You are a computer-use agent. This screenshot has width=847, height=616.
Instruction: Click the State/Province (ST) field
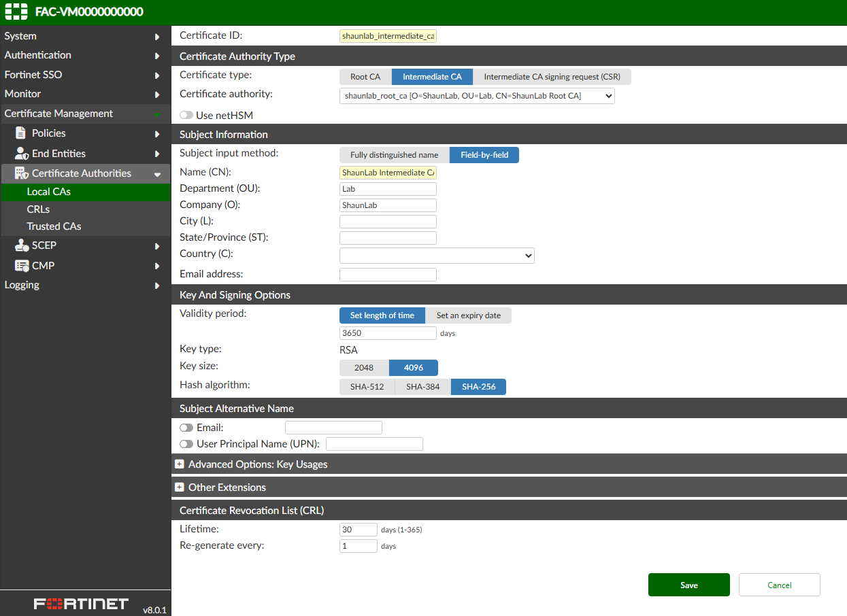tap(388, 238)
